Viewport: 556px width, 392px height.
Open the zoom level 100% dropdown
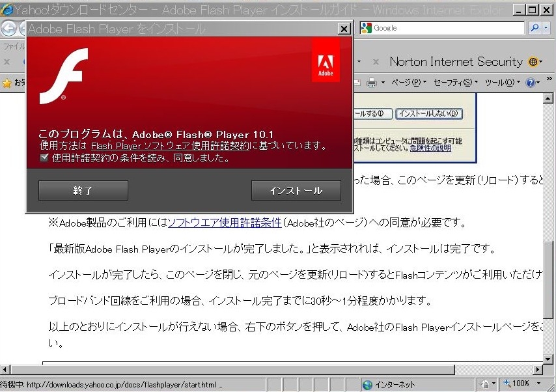click(539, 384)
